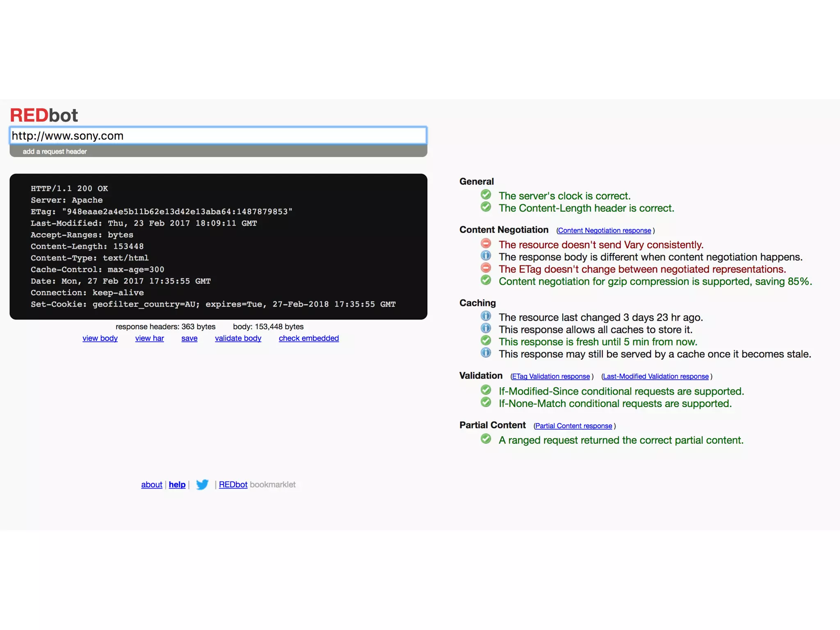Open the help link in footer
Image resolution: width=840 pixels, height=630 pixels.
point(177,484)
